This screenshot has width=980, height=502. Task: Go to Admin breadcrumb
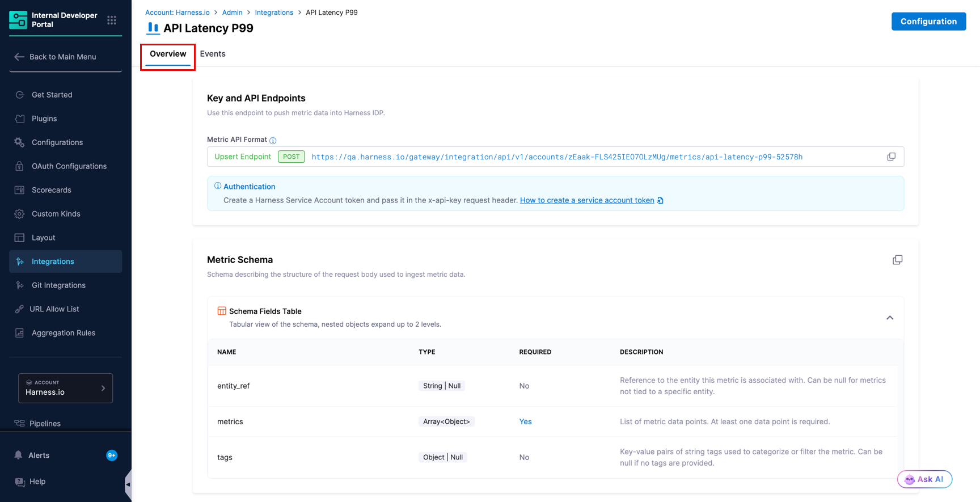(232, 12)
